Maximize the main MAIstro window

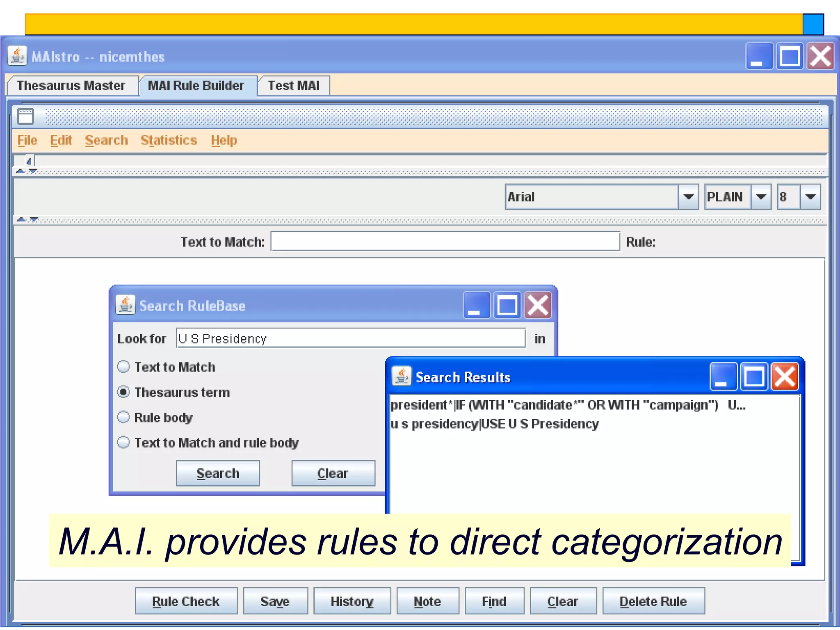[x=790, y=56]
